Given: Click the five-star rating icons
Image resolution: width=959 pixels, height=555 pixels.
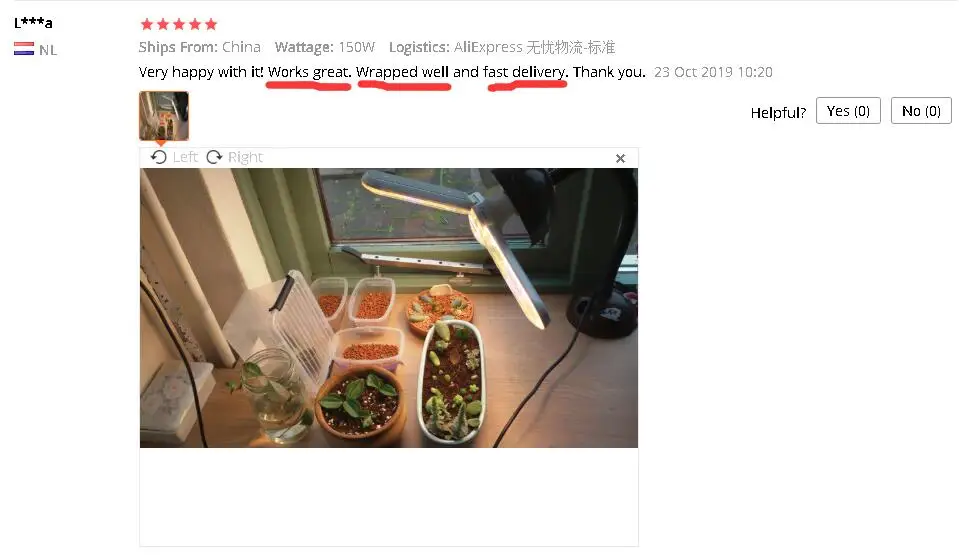Looking at the screenshot, I should [179, 24].
